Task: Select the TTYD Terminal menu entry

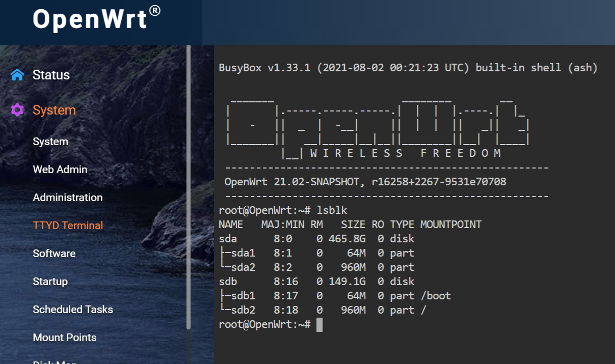Action: coord(68,226)
